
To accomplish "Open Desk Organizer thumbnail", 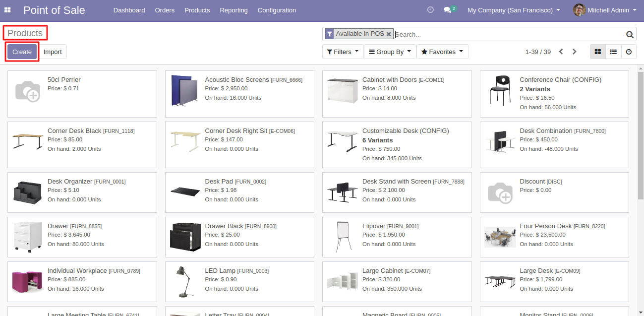I will tap(27, 192).
